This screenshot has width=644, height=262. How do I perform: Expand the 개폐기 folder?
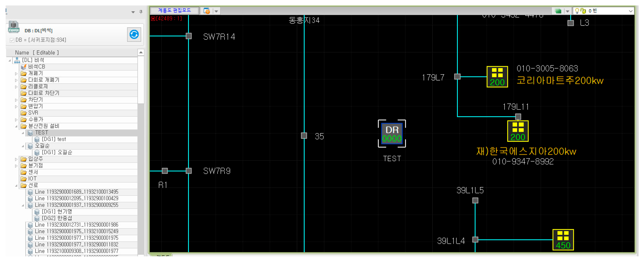pos(16,74)
